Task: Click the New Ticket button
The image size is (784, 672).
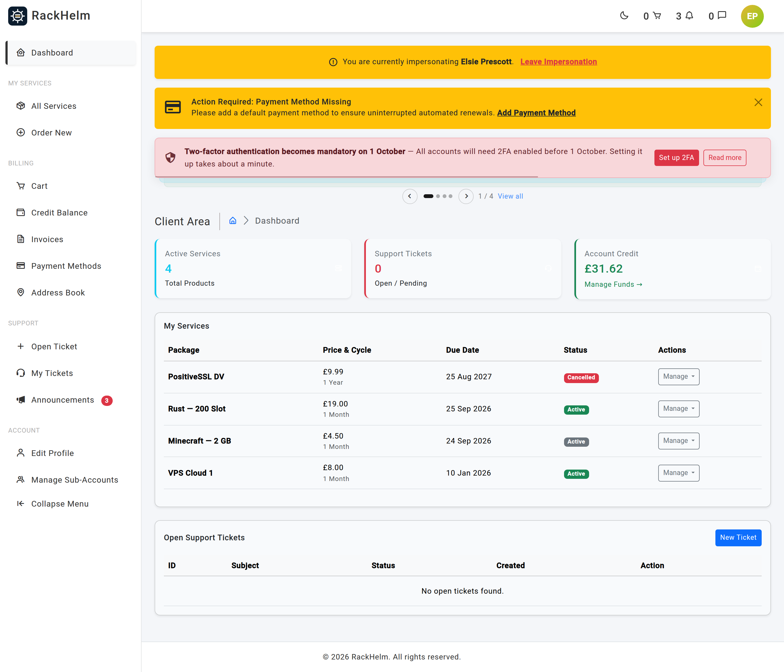Action: [738, 538]
